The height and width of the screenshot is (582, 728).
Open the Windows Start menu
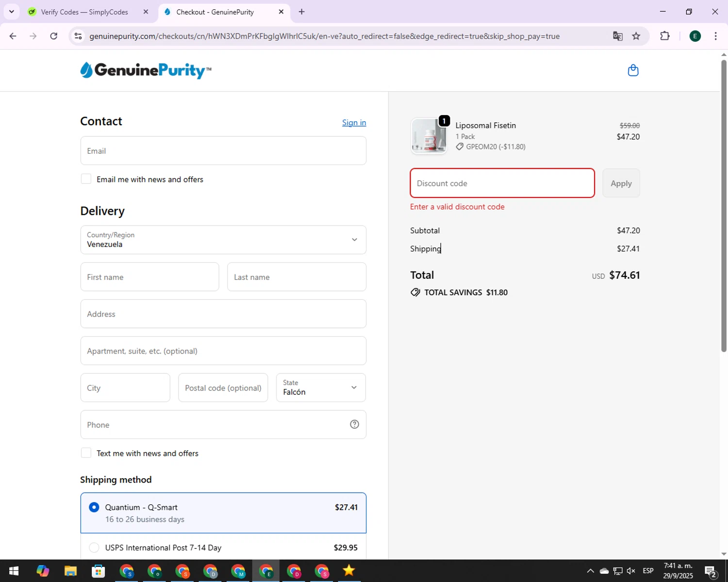click(x=14, y=571)
